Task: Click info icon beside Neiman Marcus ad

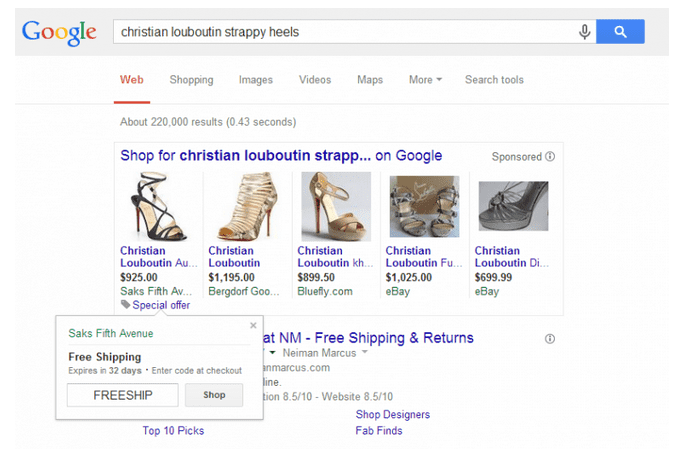Action: (x=552, y=338)
